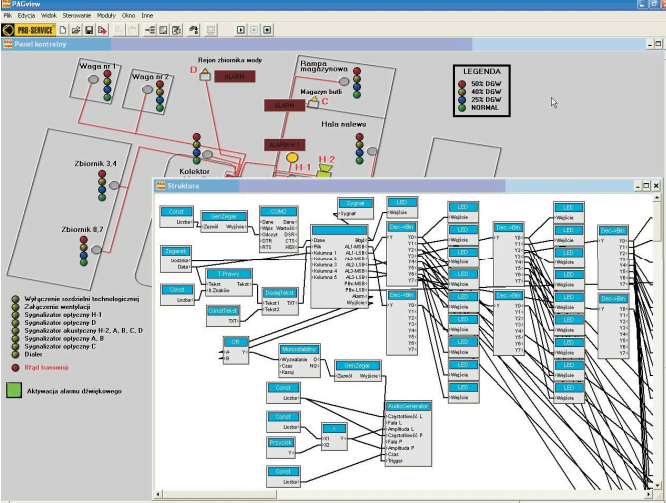Image resolution: width=666 pixels, height=503 pixels.
Task: Click indicator for Załączenie wentylacji
Action: [15, 307]
